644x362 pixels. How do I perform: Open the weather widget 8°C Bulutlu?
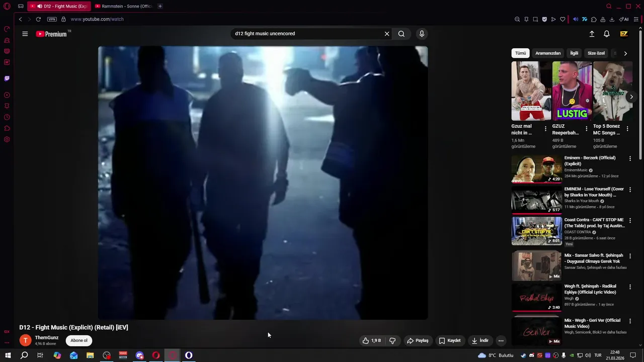tap(496, 355)
